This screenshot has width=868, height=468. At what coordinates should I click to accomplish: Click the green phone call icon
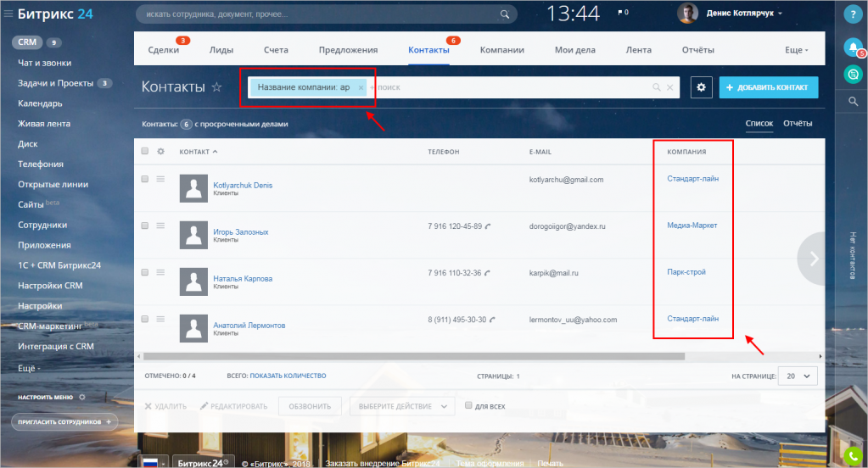(853, 456)
